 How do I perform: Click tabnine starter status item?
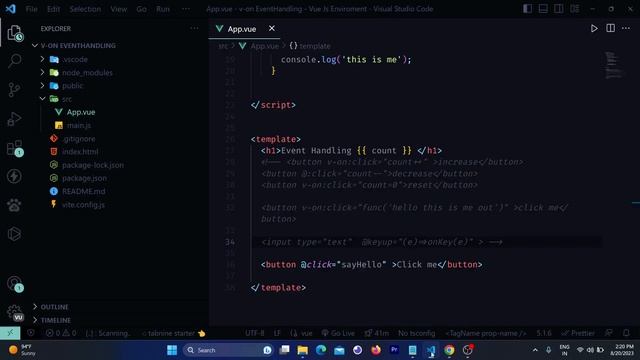tap(173, 333)
